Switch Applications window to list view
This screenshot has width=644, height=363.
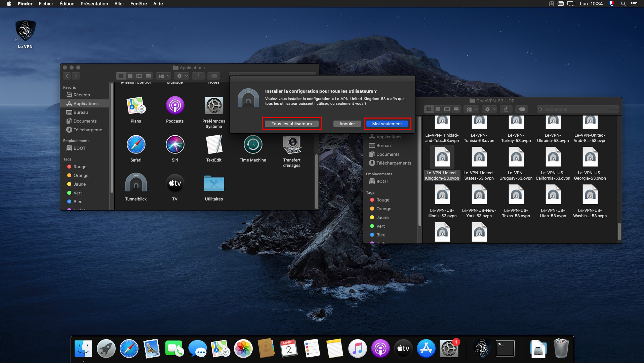point(130,76)
